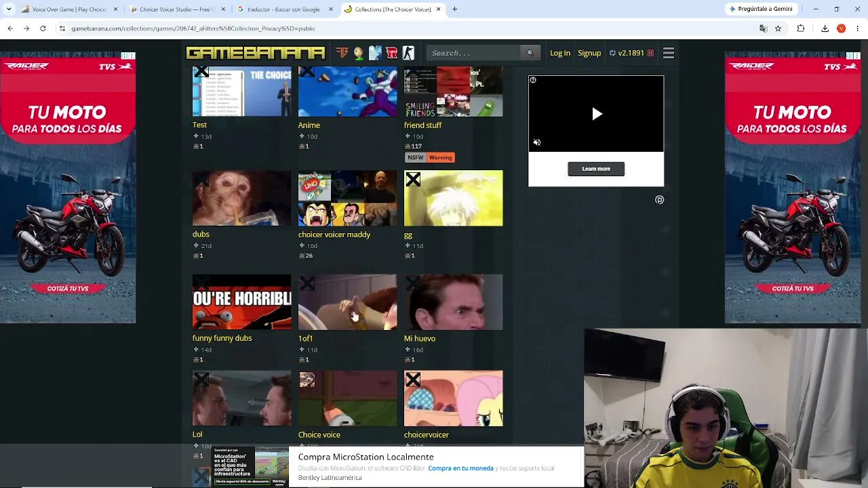Open the browser downloads
868x488 pixels.
(825, 28)
